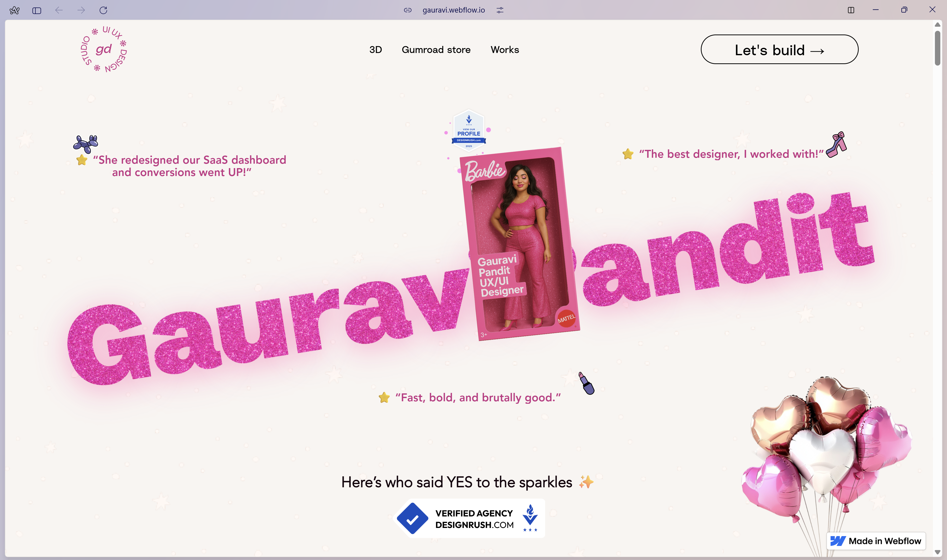
Task: Reload the page with the refresh icon
Action: pos(103,10)
